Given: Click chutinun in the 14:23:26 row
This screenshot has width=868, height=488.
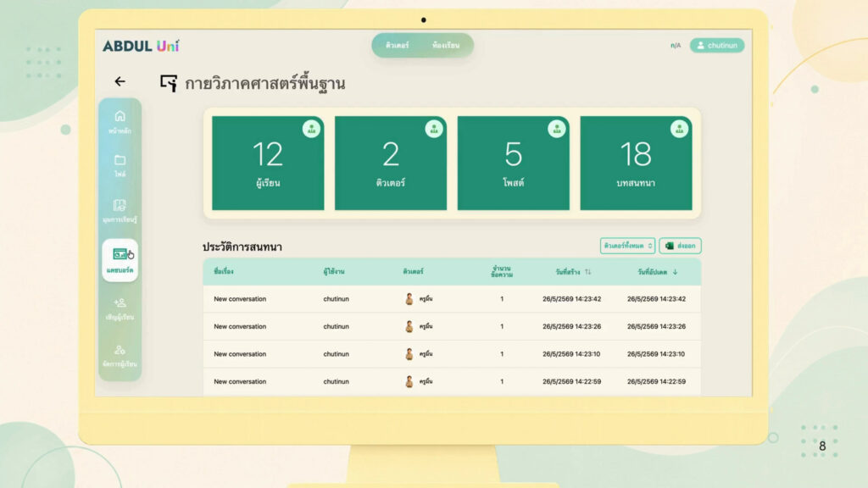Looking at the screenshot, I should pyautogui.click(x=336, y=326).
